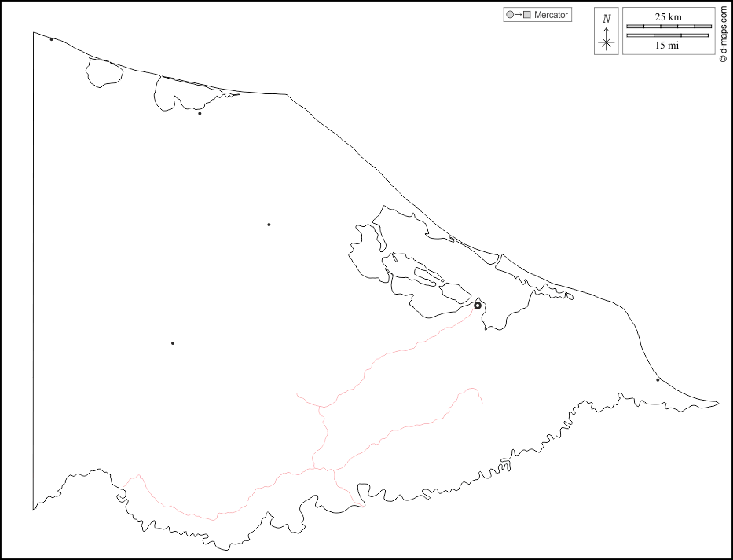Click the Mercator projection label
This screenshot has width=733, height=560.
(x=551, y=15)
